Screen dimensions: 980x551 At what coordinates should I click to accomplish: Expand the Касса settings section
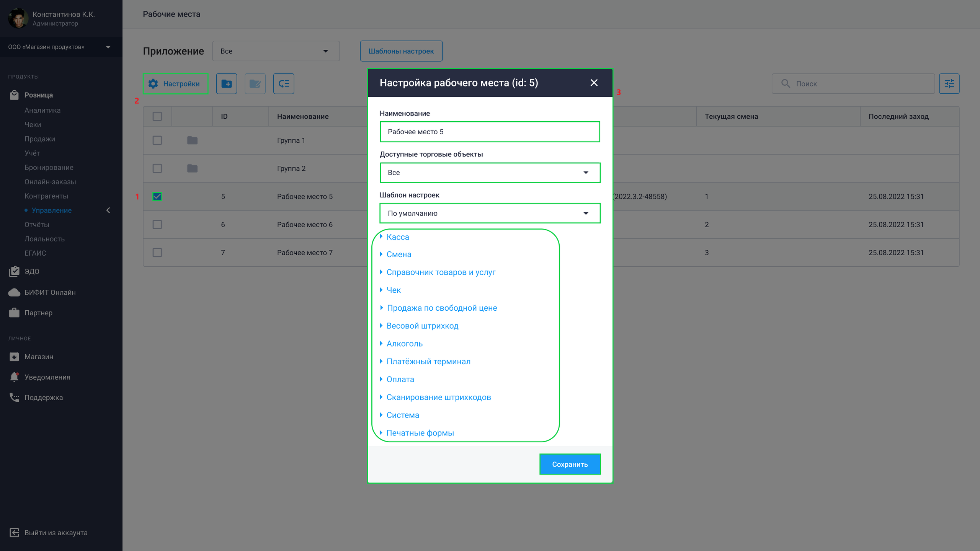[397, 237]
